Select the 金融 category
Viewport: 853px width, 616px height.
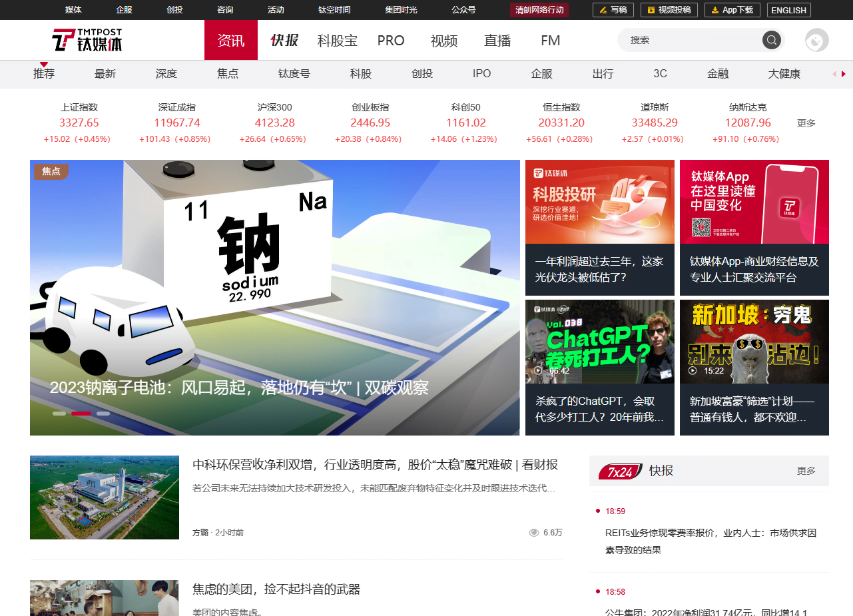coord(718,74)
